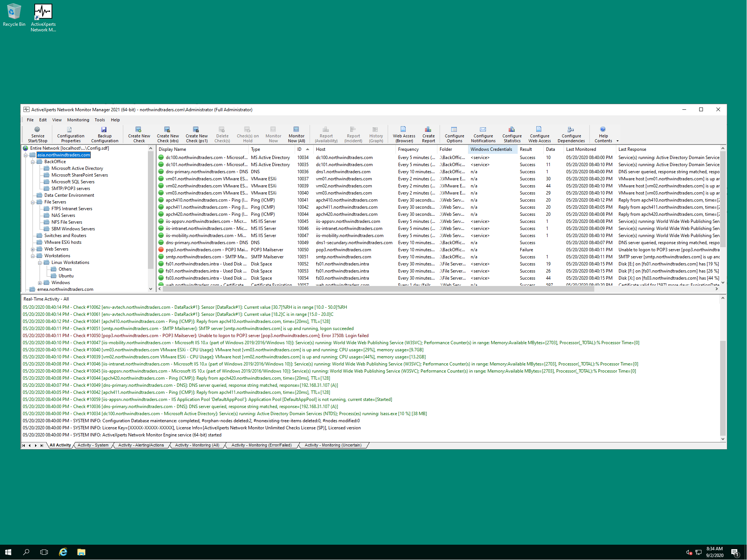Image resolution: width=747 pixels, height=560 pixels.
Task: Open Configuration Properties from the toolbar
Action: click(x=71, y=134)
